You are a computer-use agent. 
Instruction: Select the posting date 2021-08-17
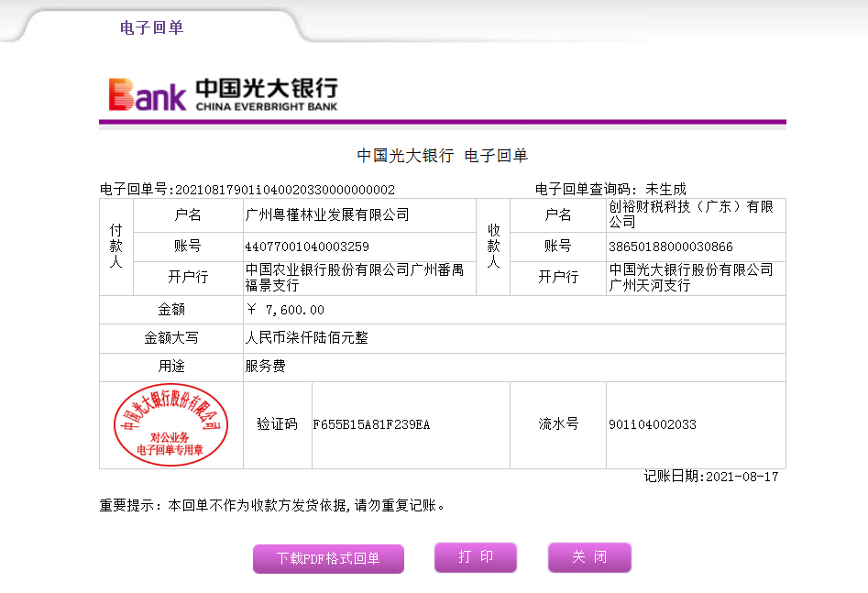point(742,477)
